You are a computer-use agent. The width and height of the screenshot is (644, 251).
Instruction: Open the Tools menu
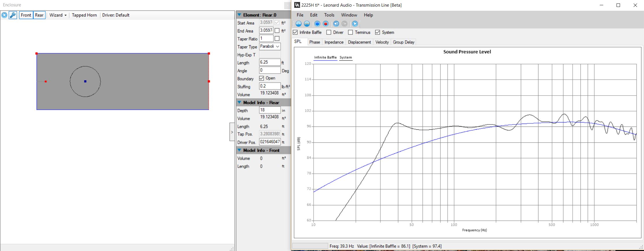pos(329,15)
